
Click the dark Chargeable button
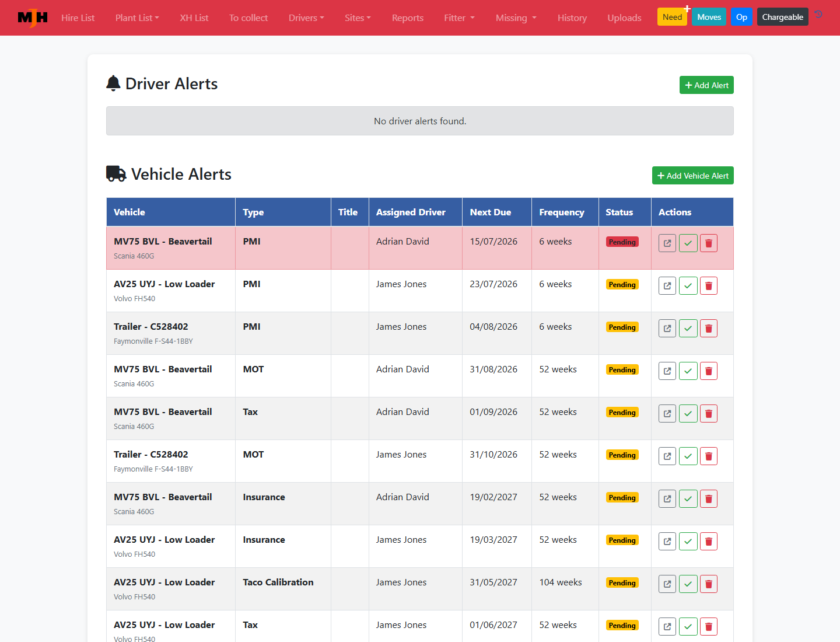coord(783,17)
